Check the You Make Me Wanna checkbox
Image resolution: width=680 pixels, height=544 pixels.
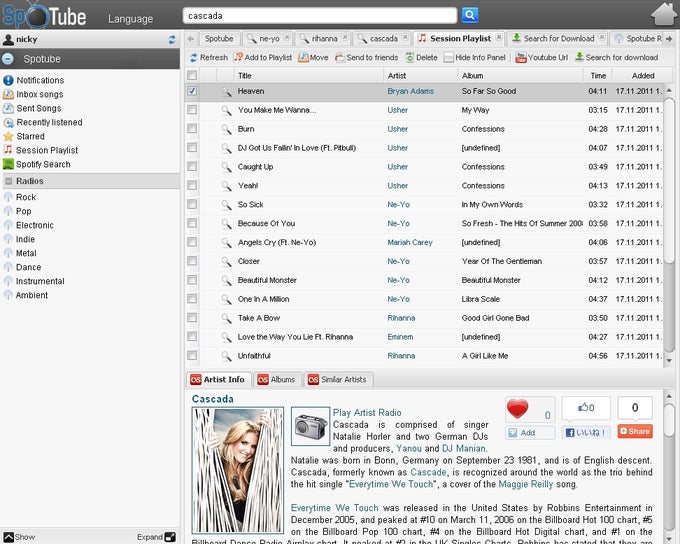(x=192, y=110)
